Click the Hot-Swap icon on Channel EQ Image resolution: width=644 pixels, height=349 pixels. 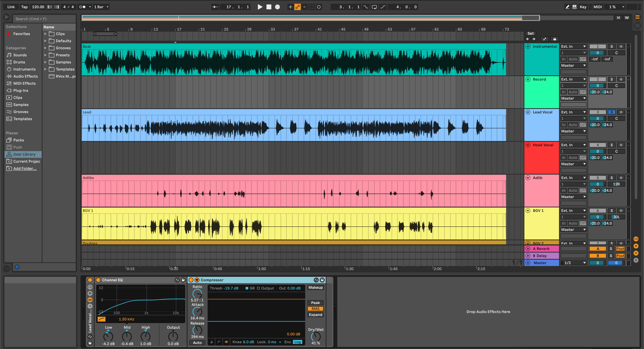click(177, 280)
